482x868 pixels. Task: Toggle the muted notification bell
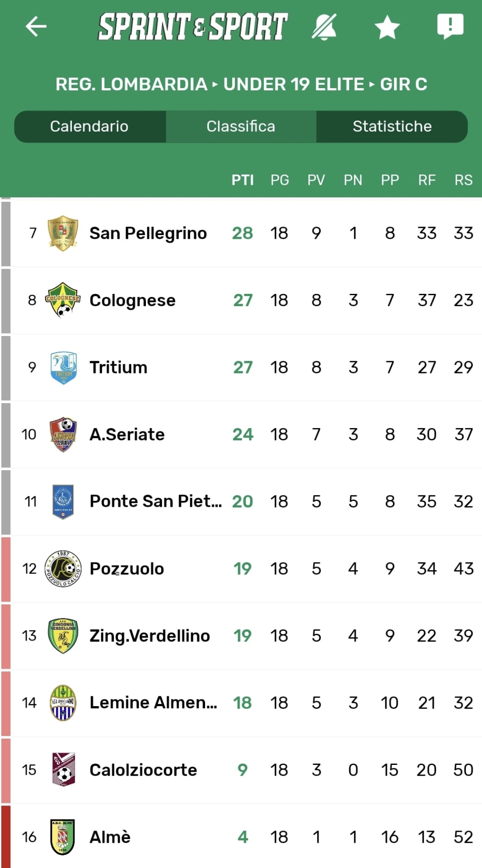(324, 27)
